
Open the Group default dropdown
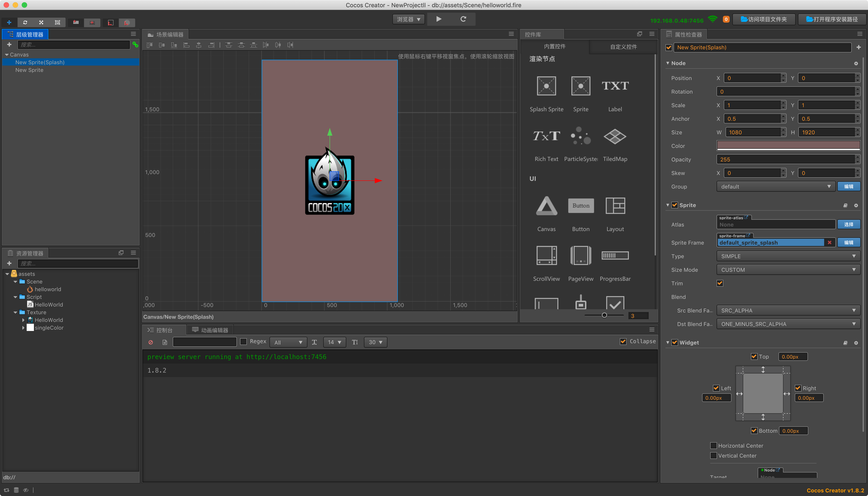[x=776, y=187]
